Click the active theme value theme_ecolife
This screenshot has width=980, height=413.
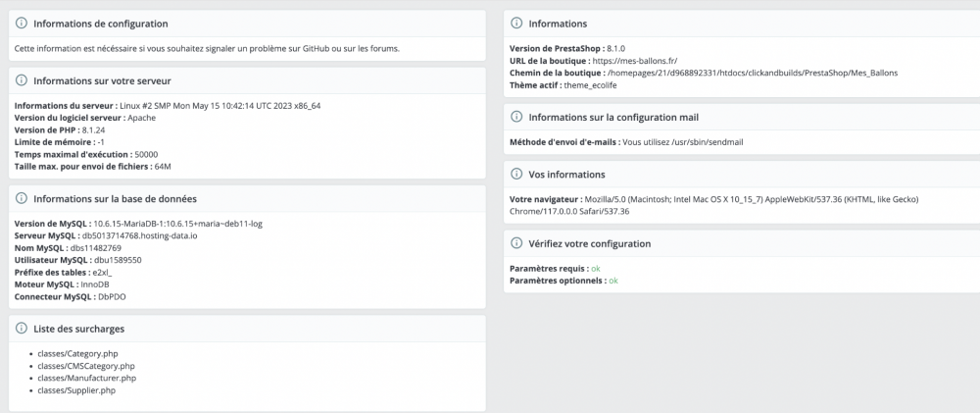point(591,85)
